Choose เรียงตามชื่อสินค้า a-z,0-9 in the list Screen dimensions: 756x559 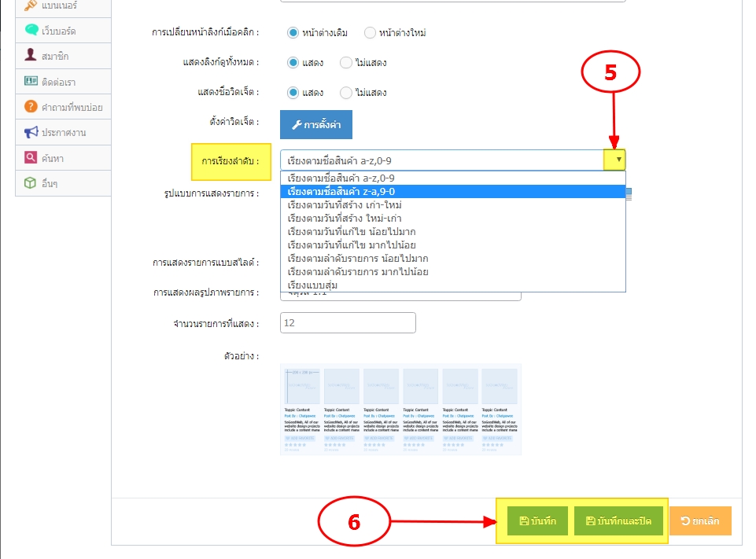pyautogui.click(x=452, y=178)
